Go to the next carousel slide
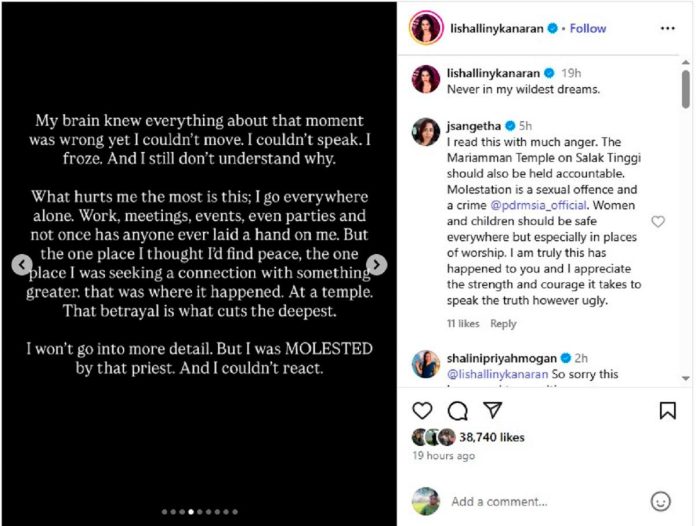The height and width of the screenshot is (526, 696). (376, 264)
